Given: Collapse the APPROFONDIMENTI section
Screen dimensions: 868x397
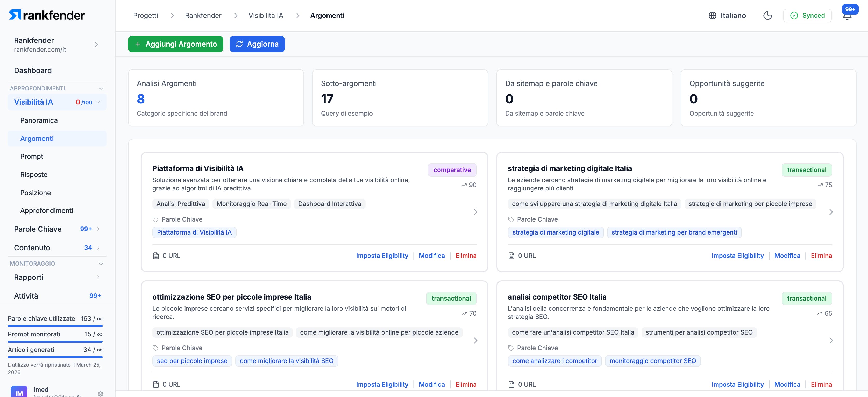Looking at the screenshot, I should (101, 88).
